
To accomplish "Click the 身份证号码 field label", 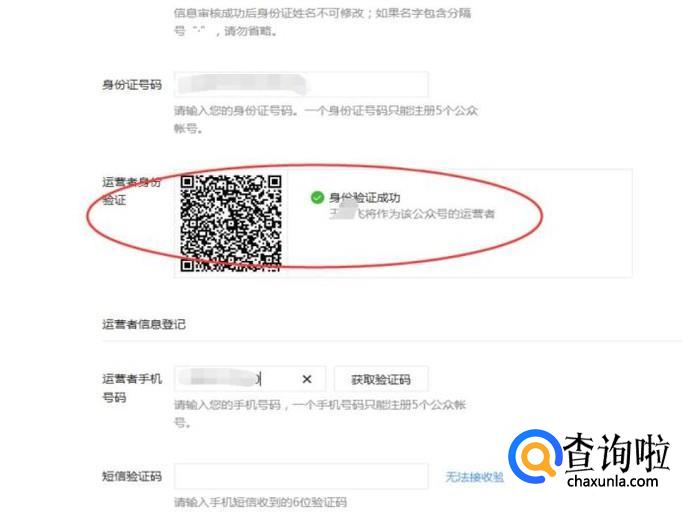I will pos(132,85).
